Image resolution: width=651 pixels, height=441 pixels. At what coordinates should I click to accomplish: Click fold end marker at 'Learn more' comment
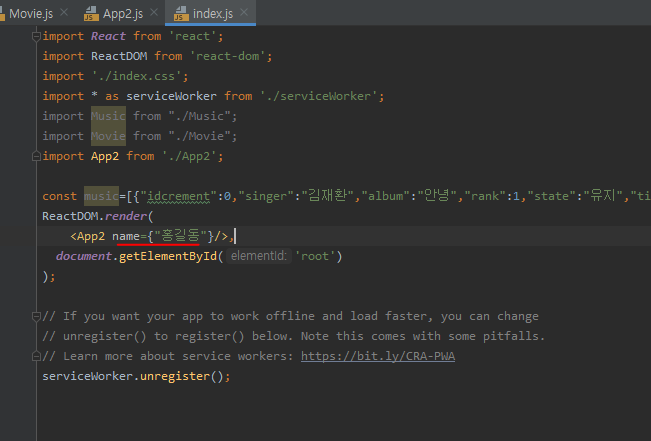point(36,356)
